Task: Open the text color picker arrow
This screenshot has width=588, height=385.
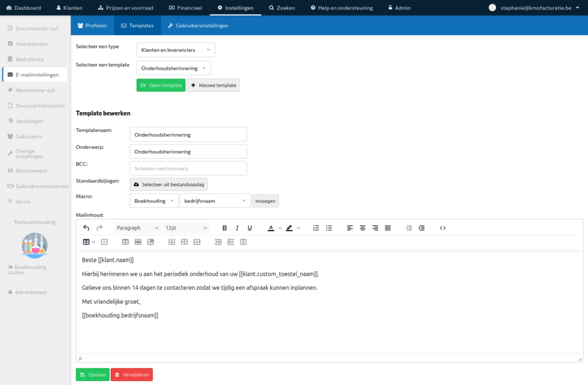Action: coord(280,228)
